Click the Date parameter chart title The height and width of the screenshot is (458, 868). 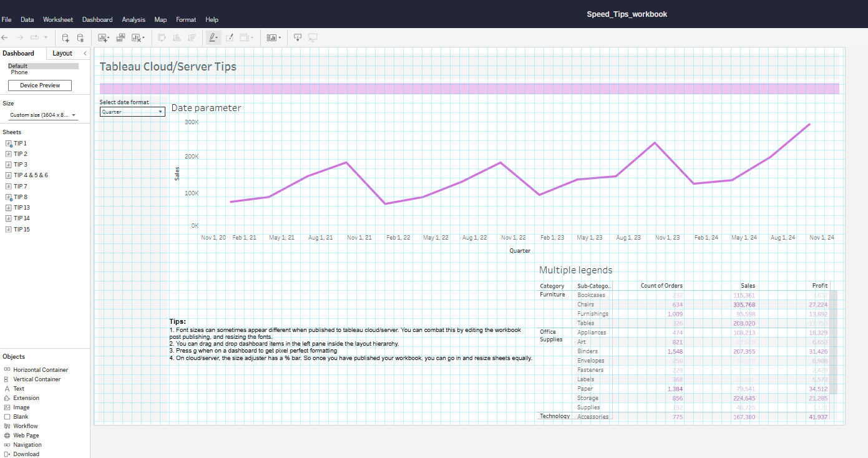[206, 108]
